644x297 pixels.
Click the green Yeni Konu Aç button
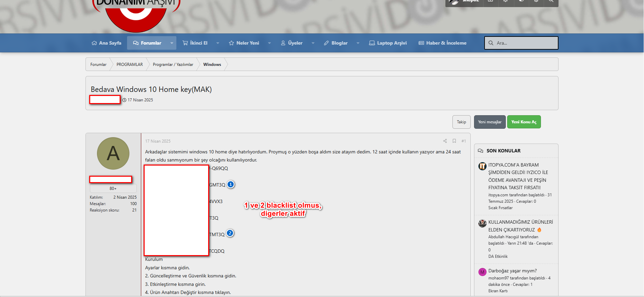pyautogui.click(x=524, y=122)
